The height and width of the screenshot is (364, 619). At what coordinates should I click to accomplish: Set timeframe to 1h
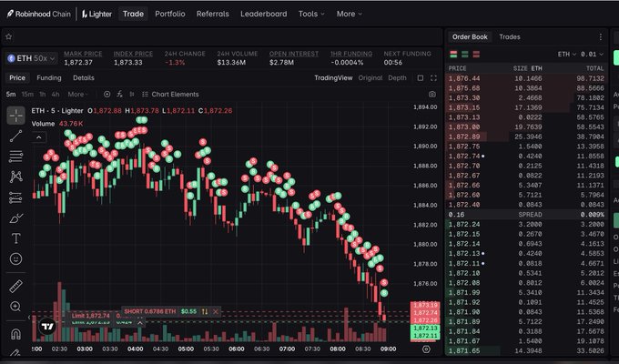point(42,95)
